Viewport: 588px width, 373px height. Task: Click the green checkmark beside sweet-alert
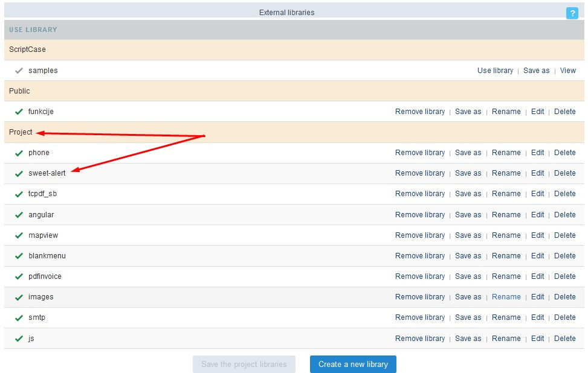[x=19, y=173]
